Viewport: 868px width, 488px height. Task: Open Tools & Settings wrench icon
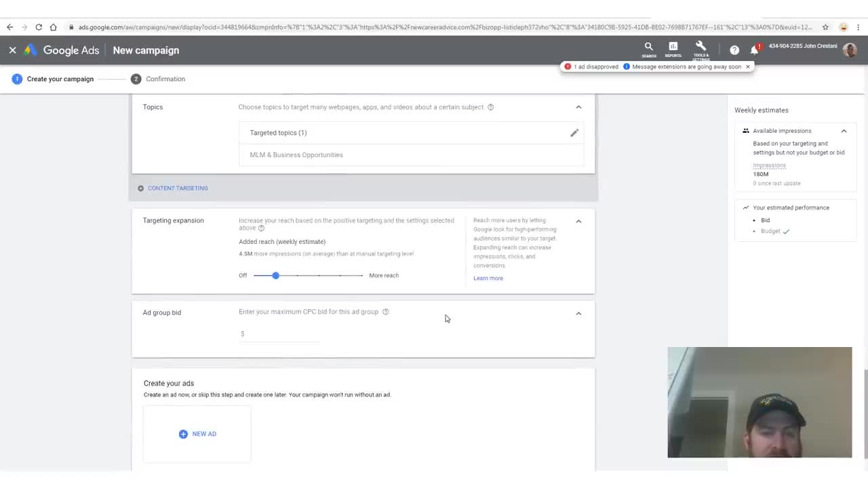pyautogui.click(x=701, y=49)
